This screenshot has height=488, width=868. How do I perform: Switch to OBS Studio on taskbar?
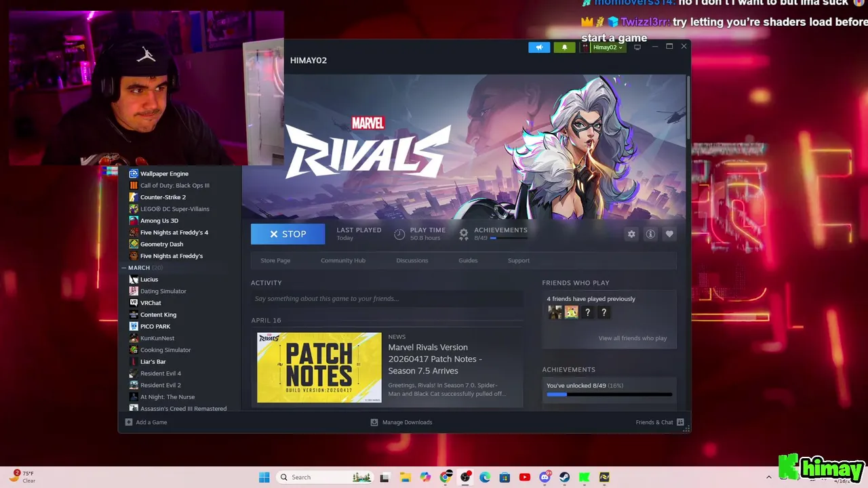(x=465, y=477)
